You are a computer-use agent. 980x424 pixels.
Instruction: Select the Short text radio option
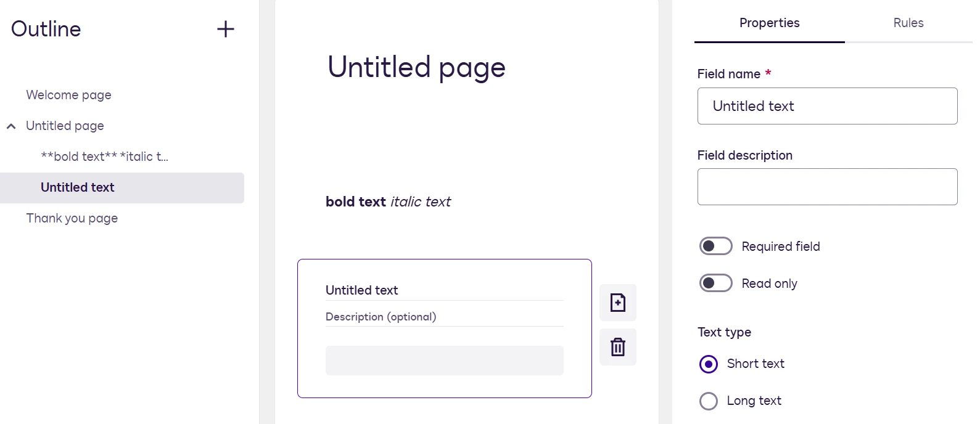709,364
